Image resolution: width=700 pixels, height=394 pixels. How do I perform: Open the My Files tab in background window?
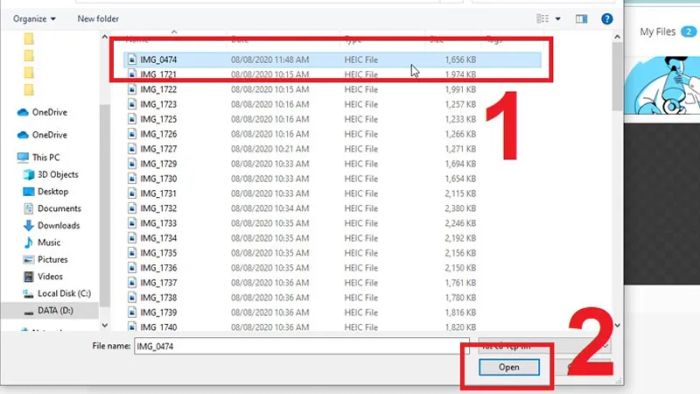click(x=668, y=32)
